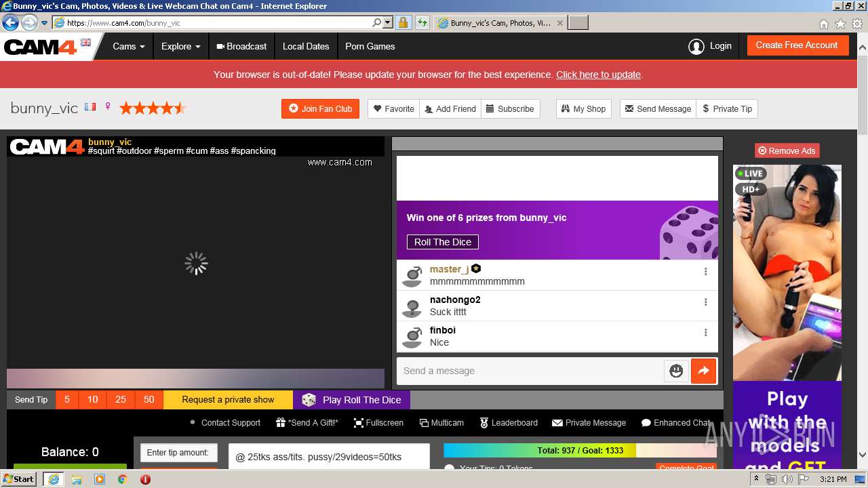Open a new browser tab
The height and width of the screenshot is (488, 868).
tap(578, 23)
